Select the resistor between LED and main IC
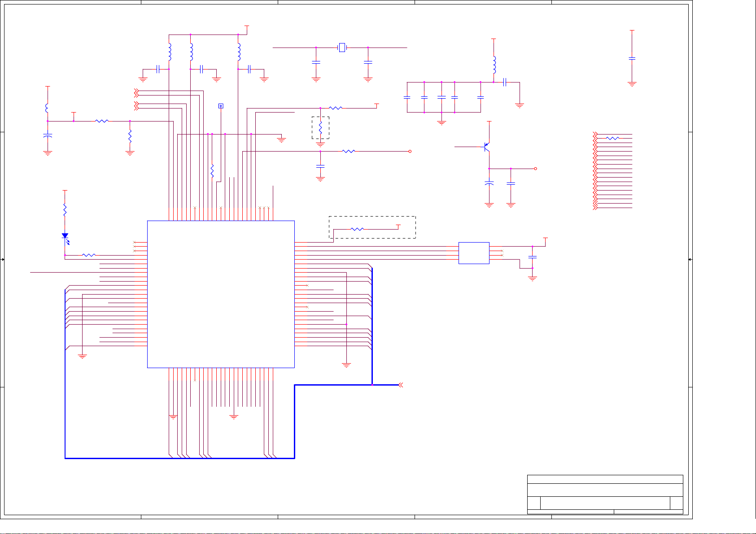The image size is (756, 534). pos(89,255)
